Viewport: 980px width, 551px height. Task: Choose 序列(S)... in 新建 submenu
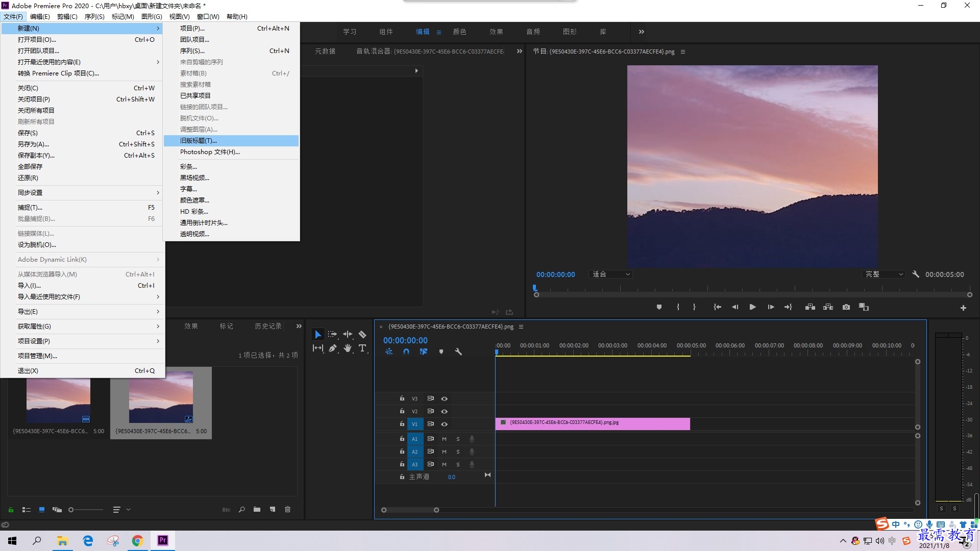coord(231,51)
